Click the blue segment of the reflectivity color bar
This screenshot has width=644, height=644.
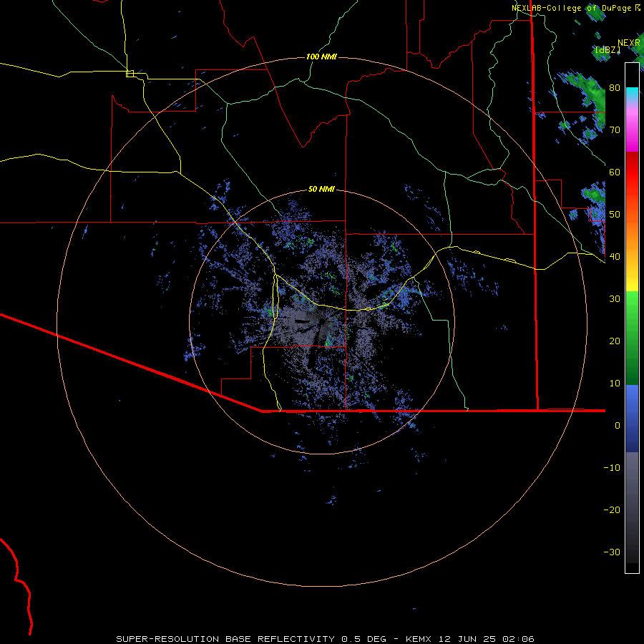click(632, 419)
